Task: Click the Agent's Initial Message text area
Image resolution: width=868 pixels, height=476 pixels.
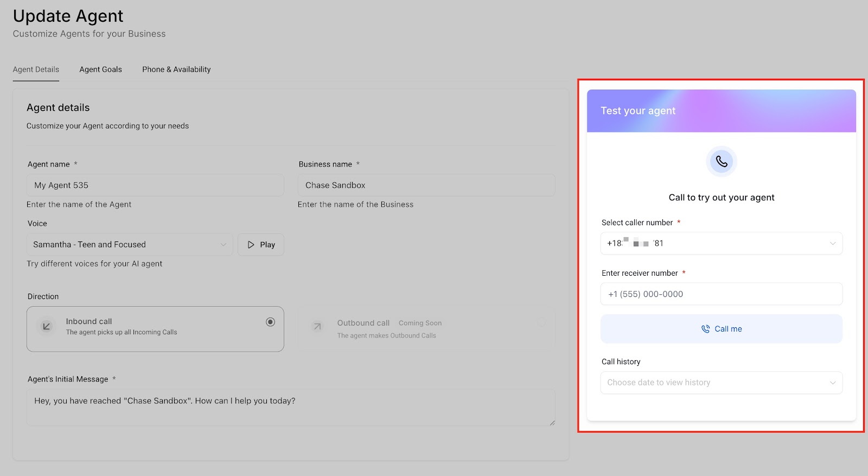Action: [x=291, y=408]
